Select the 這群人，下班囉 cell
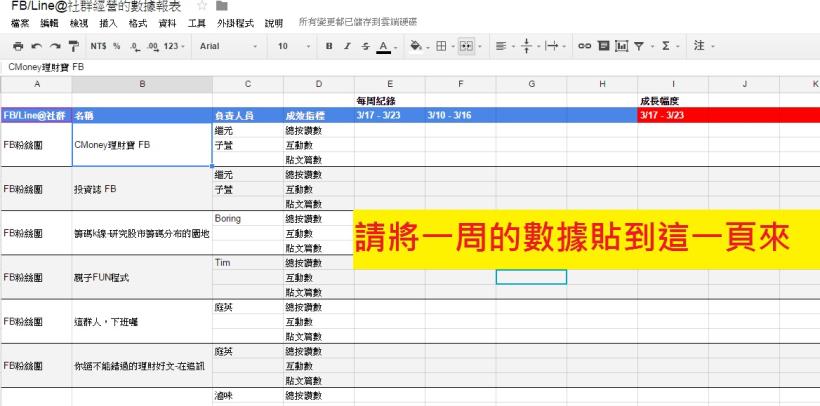The height and width of the screenshot is (406, 820). click(x=142, y=322)
